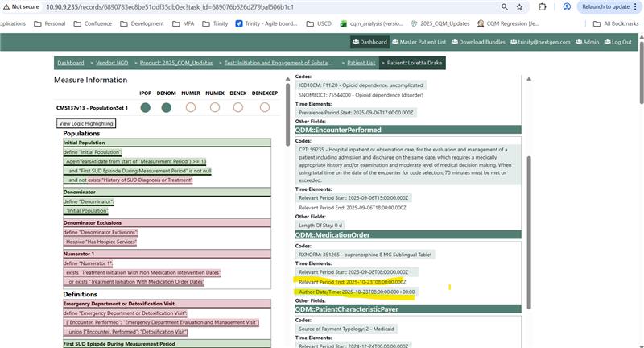The height and width of the screenshot is (348, 644).
Task: Open the trinity@nextgen.com account item
Action: click(543, 42)
